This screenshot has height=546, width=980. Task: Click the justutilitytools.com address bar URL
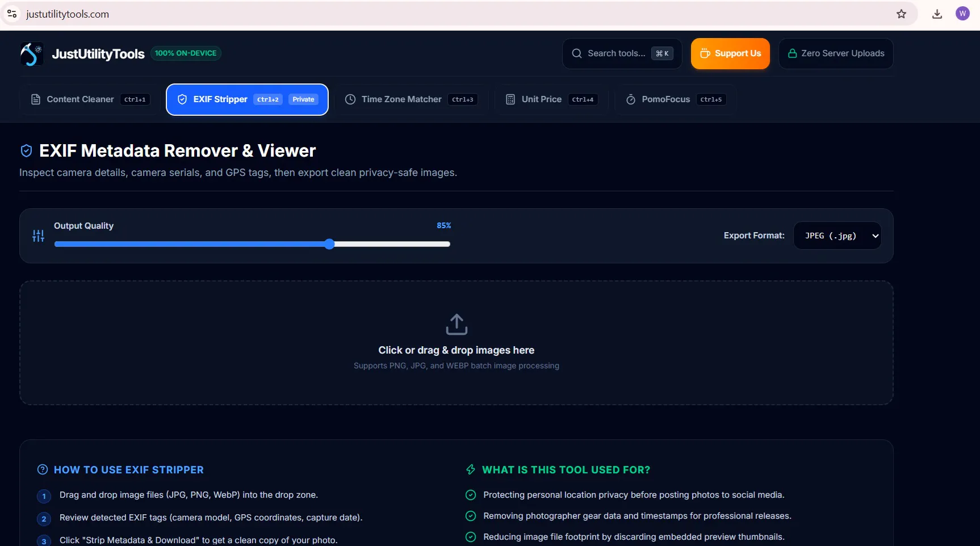click(x=68, y=14)
